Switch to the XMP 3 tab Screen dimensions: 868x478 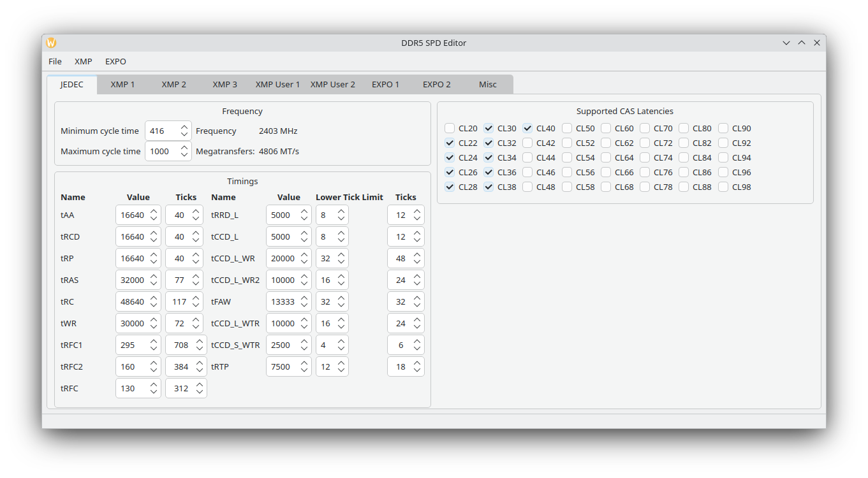224,85
